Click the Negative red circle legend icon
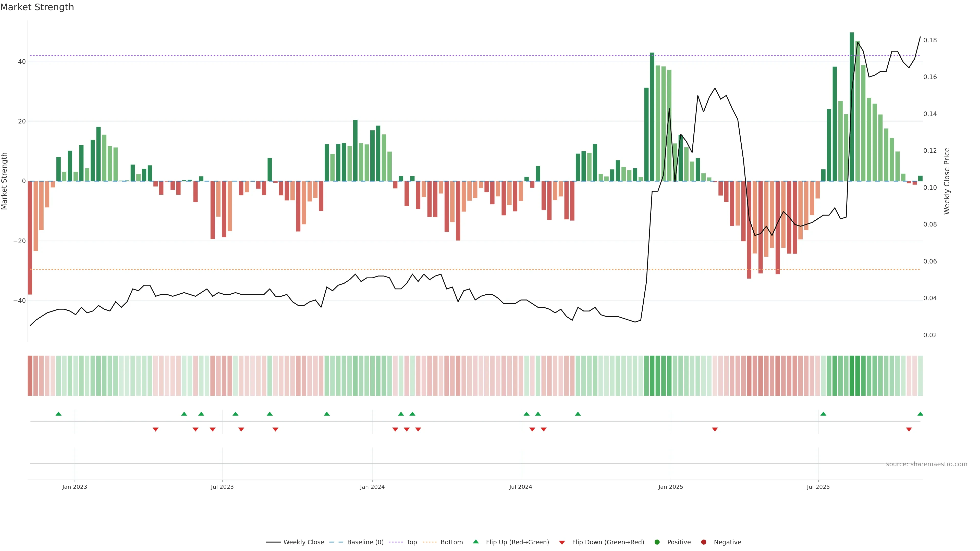The width and height of the screenshot is (980, 551). tap(703, 542)
